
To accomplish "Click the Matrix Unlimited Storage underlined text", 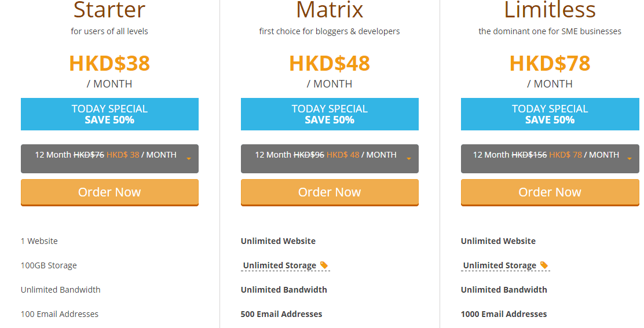I will click(x=280, y=265).
